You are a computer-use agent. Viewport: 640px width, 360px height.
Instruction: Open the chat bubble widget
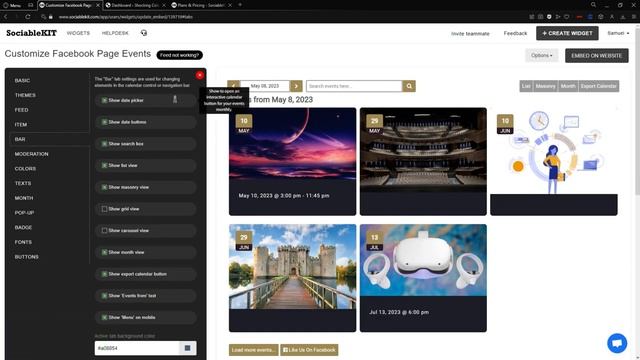617,343
